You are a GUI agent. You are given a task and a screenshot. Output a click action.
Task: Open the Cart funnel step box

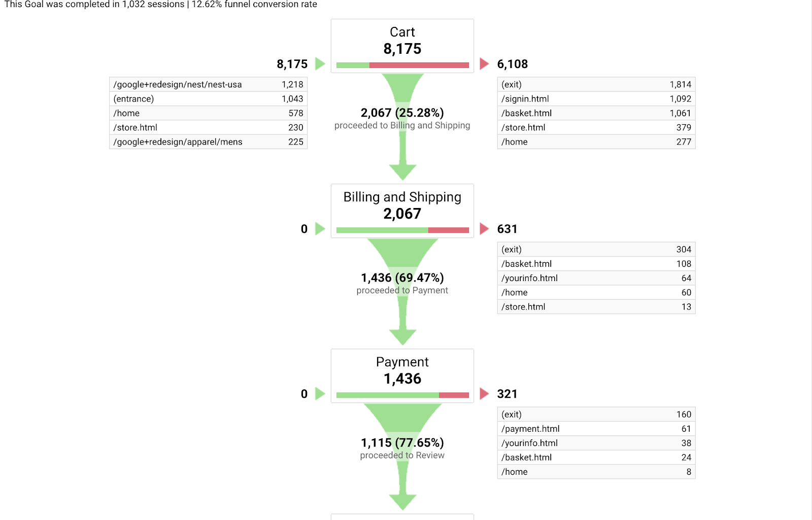tap(402, 46)
